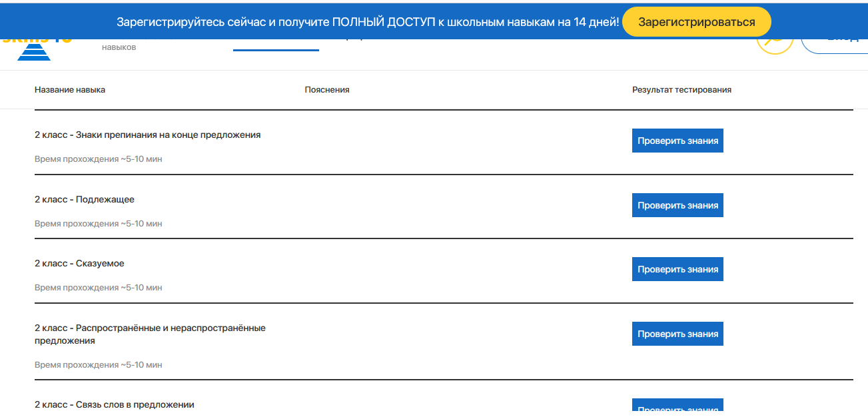
Task: Select skill title '2 класс - Сказуемое'
Action: (79, 263)
